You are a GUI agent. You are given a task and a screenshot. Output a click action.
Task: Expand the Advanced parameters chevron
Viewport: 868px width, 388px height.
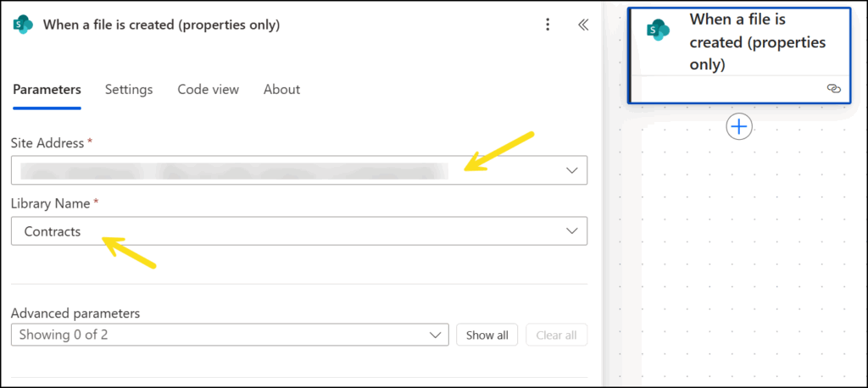click(436, 335)
